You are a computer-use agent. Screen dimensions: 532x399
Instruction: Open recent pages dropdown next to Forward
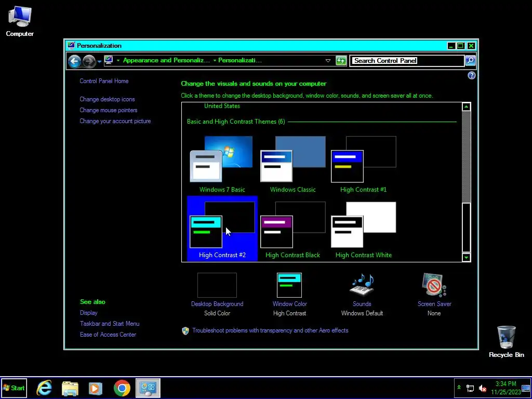[99, 61]
